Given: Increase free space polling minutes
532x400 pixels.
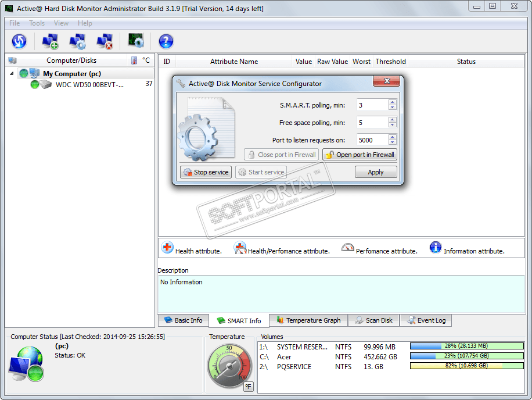Looking at the screenshot, I should (392, 120).
